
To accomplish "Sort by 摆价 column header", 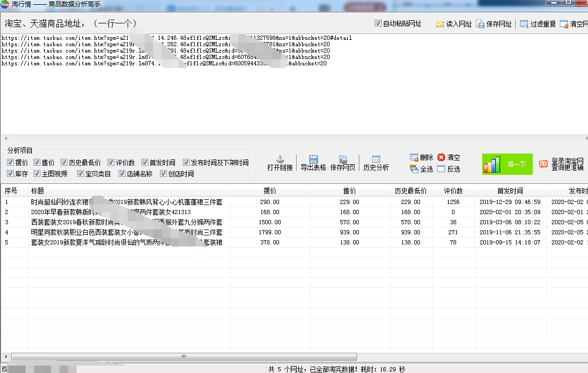I will [270, 191].
